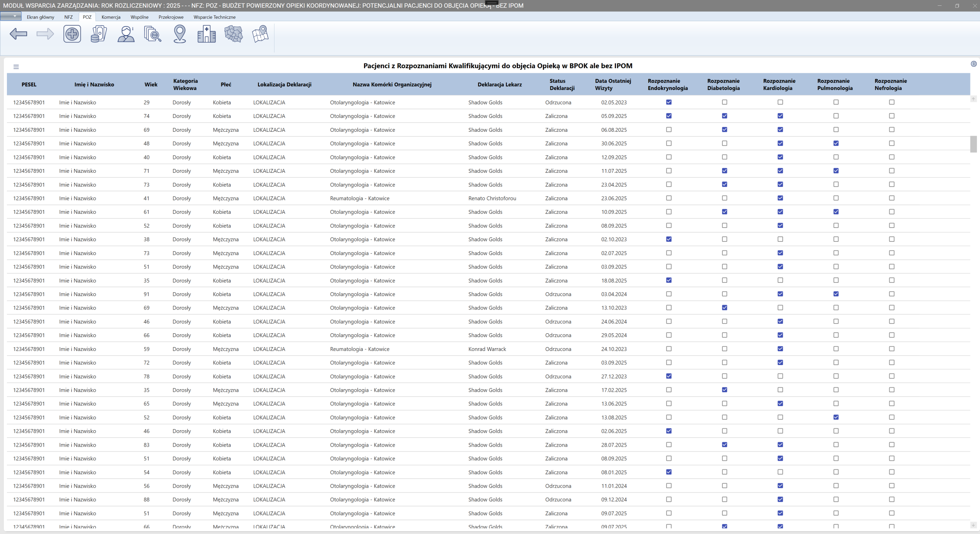980x534 pixels.
Task: Switch to the NFZ tab
Action: 69,17
